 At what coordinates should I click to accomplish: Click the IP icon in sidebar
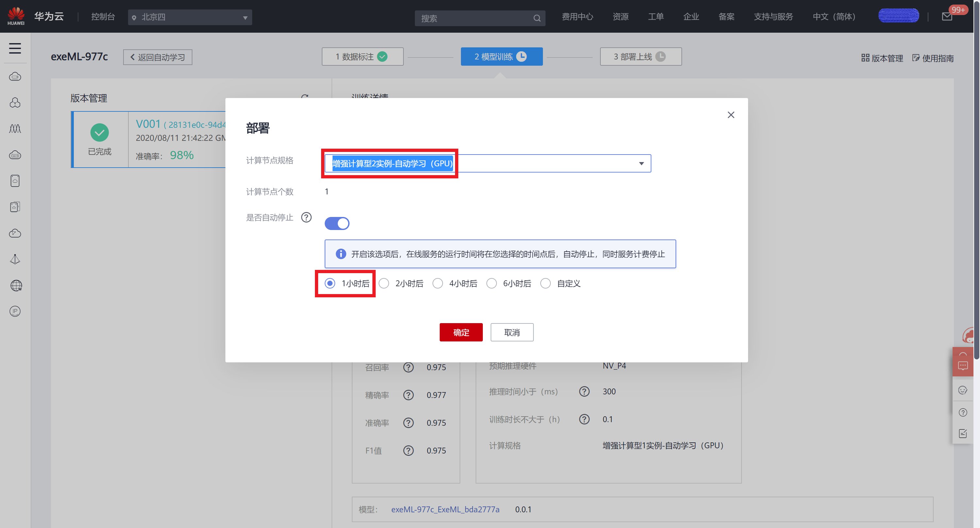tap(15, 311)
